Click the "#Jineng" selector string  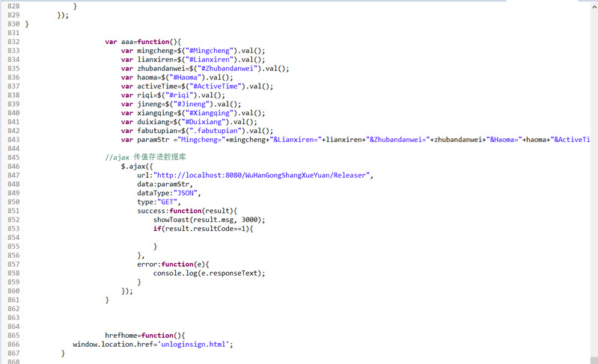(x=191, y=104)
